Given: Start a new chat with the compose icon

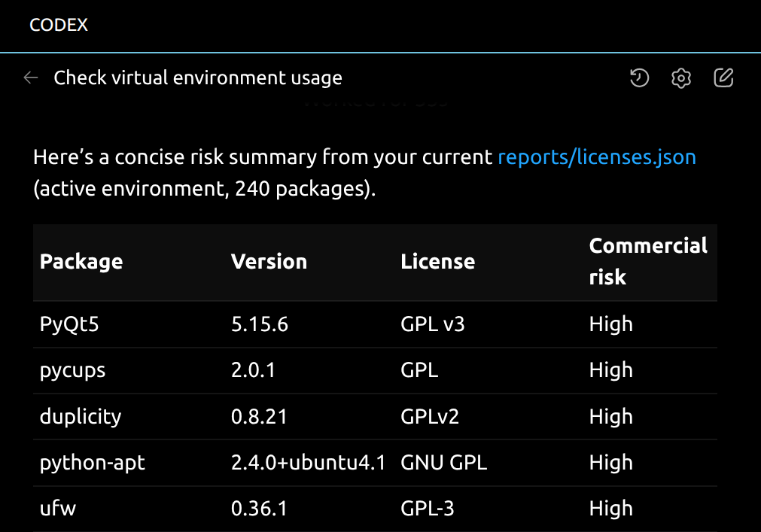Looking at the screenshot, I should point(723,78).
